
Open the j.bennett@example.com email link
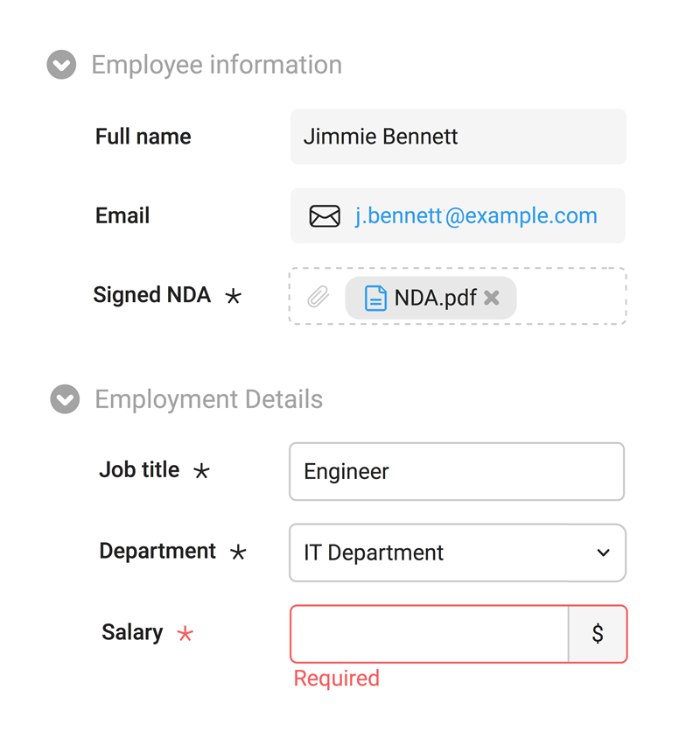pos(476,216)
